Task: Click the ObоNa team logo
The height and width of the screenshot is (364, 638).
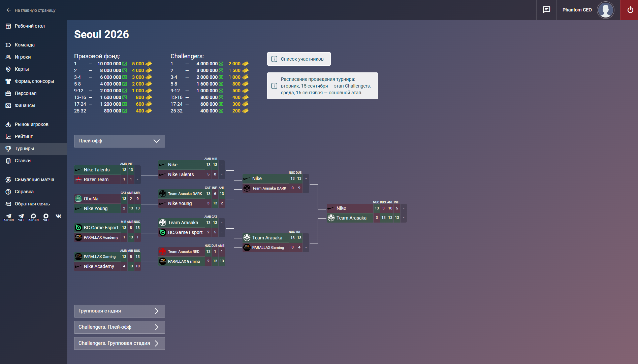Action: (78, 199)
